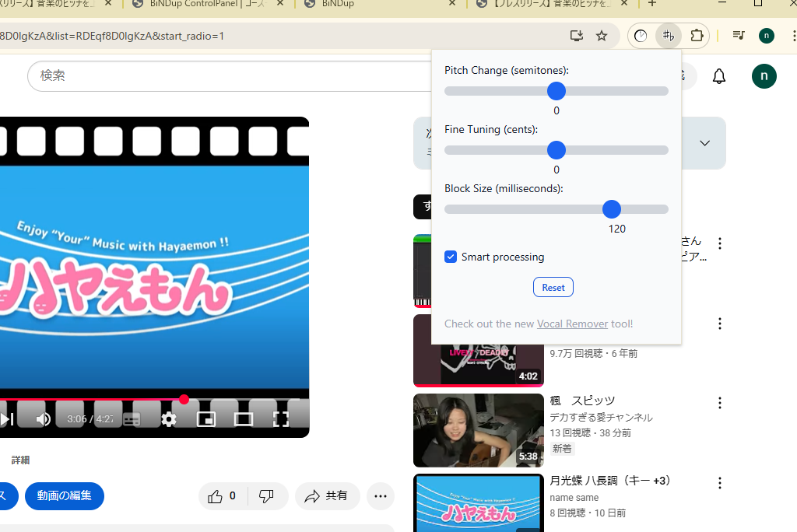The height and width of the screenshot is (532, 797).
Task: Open more actions ellipsis below video
Action: 380,495
